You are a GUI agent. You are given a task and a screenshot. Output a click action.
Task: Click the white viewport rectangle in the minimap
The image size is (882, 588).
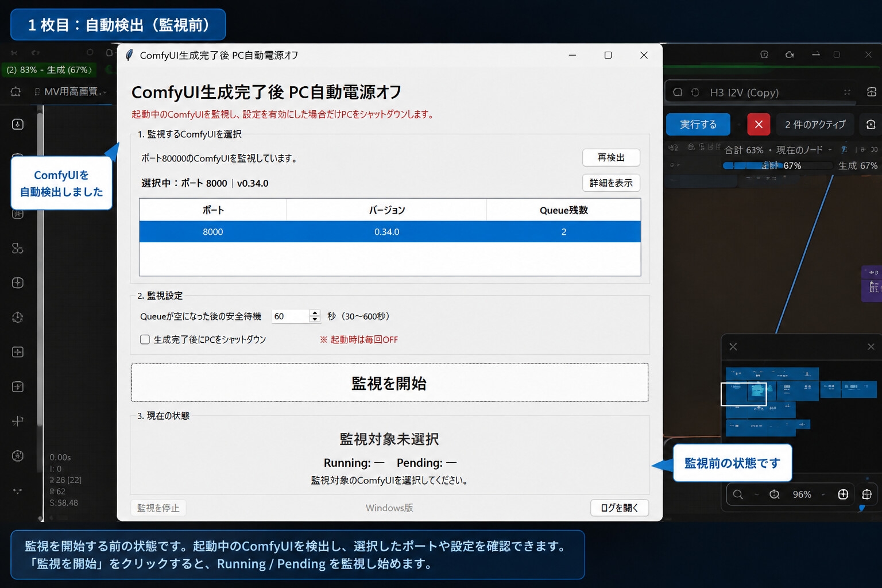click(744, 394)
